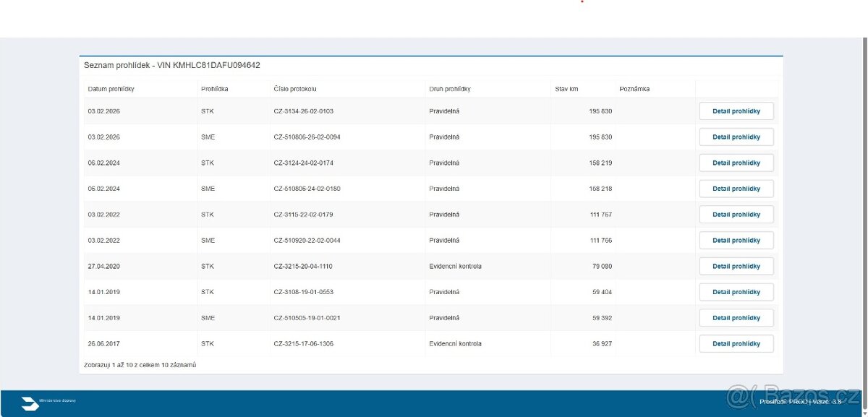Click Evidenční kontrola in the 26.06.2017 row

coord(455,344)
